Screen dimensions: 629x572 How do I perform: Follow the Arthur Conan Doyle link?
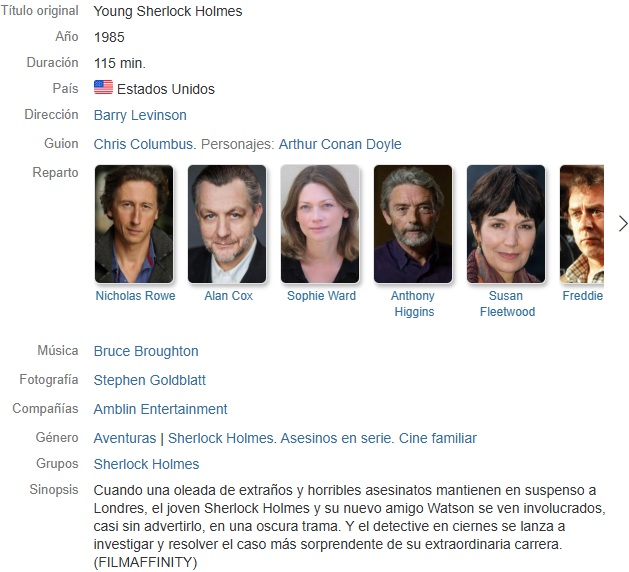(x=340, y=144)
